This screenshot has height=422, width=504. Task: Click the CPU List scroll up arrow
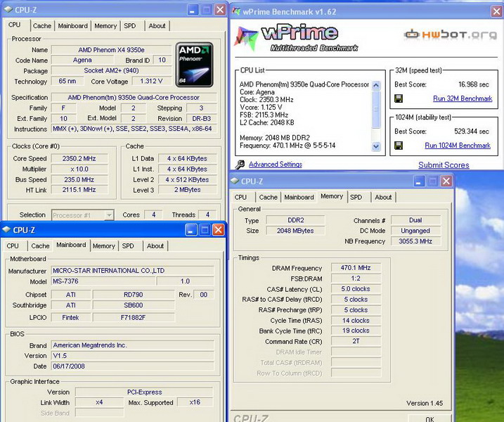click(376, 85)
